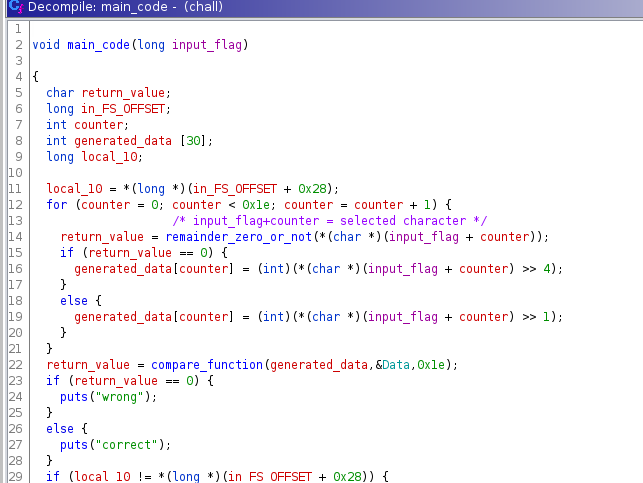This screenshot has width=643, height=483.
Task: Click line number 22 in the gutter
Action: tap(15, 365)
